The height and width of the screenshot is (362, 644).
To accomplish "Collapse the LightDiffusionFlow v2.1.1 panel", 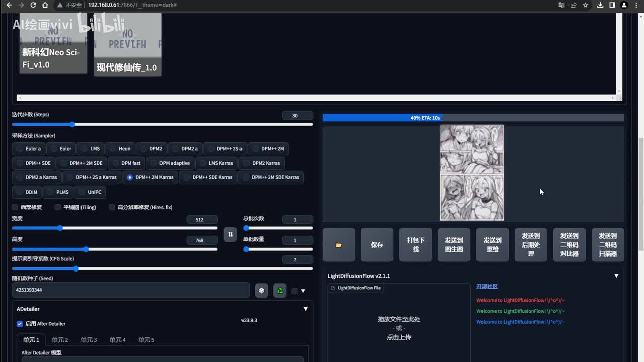I will pyautogui.click(x=616, y=276).
